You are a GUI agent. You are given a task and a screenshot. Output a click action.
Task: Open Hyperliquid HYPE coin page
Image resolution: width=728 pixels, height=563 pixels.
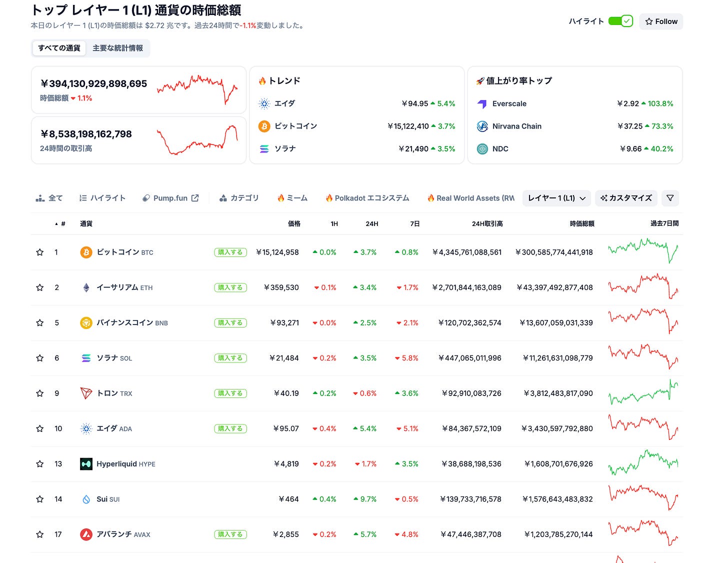(125, 464)
